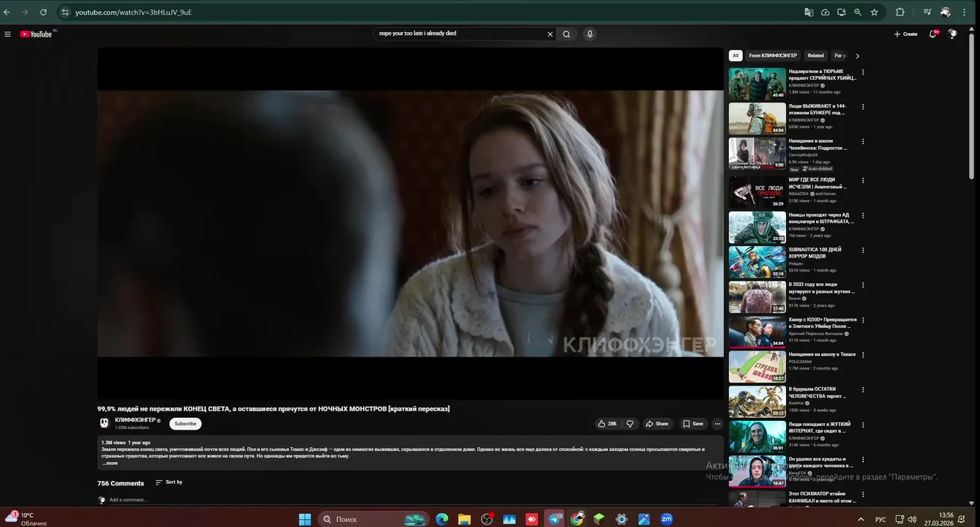This screenshot has height=527, width=980.
Task: Open the browser Extensions puzzle icon
Action: point(900,12)
